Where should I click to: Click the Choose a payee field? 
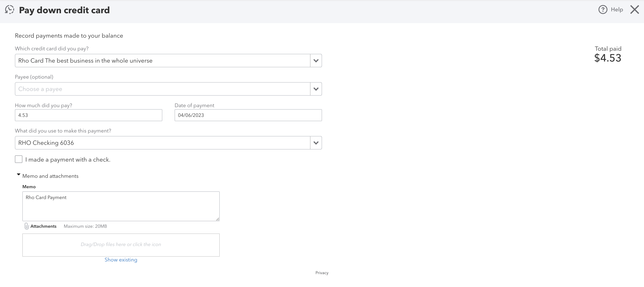point(162,89)
